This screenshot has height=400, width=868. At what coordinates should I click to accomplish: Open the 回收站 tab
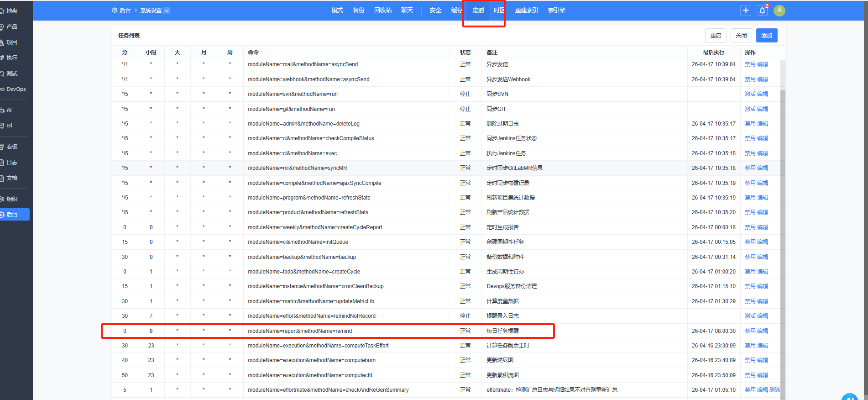click(383, 11)
